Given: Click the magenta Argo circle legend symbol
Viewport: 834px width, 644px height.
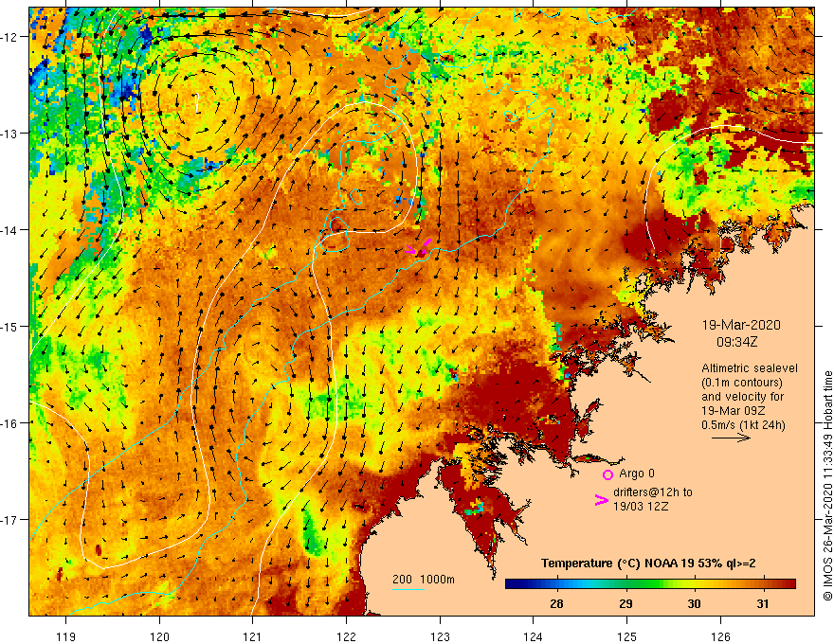Looking at the screenshot, I should [x=607, y=474].
